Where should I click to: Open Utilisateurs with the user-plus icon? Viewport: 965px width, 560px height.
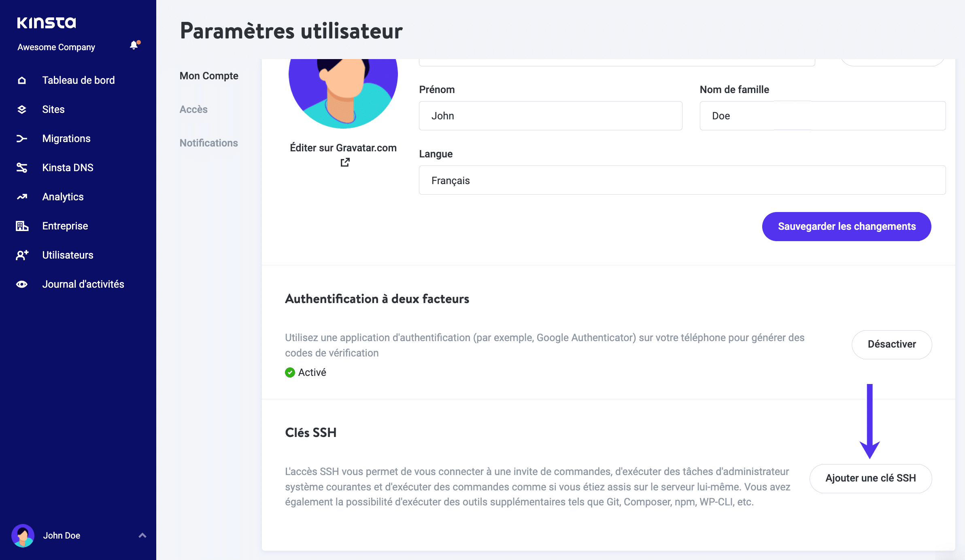coord(22,255)
